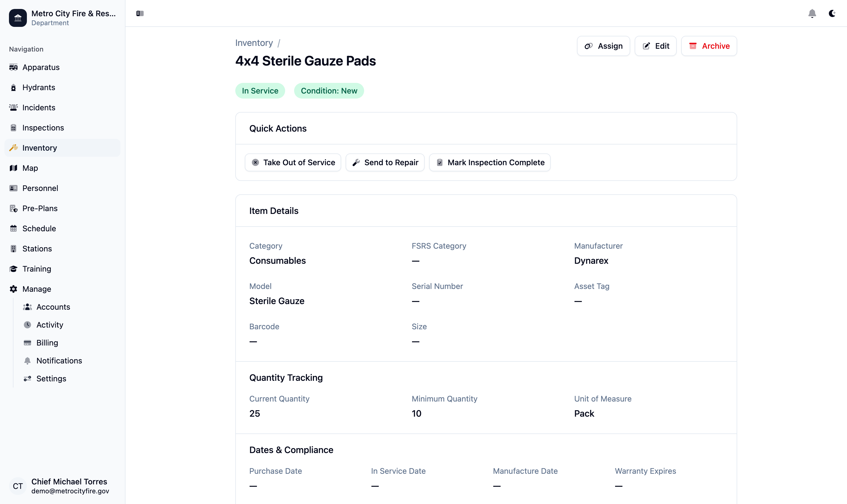Click Mark Inspection Complete button

pos(490,162)
